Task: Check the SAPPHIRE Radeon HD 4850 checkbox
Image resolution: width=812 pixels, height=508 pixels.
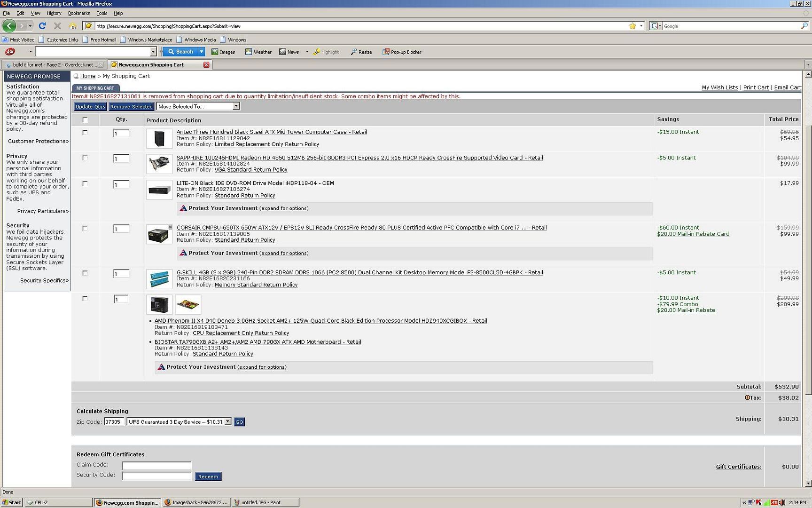Action: (85, 158)
